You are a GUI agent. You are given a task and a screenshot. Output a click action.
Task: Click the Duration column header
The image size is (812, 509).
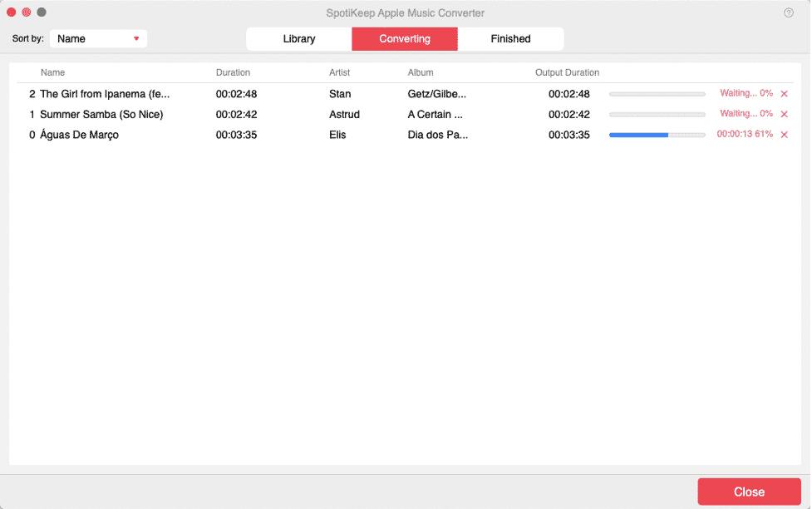[x=233, y=72]
